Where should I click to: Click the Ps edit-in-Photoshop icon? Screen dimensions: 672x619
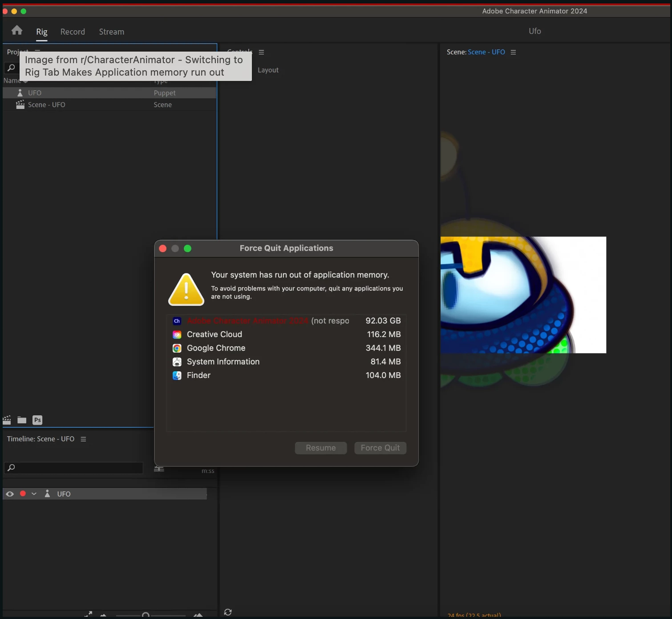click(x=37, y=420)
